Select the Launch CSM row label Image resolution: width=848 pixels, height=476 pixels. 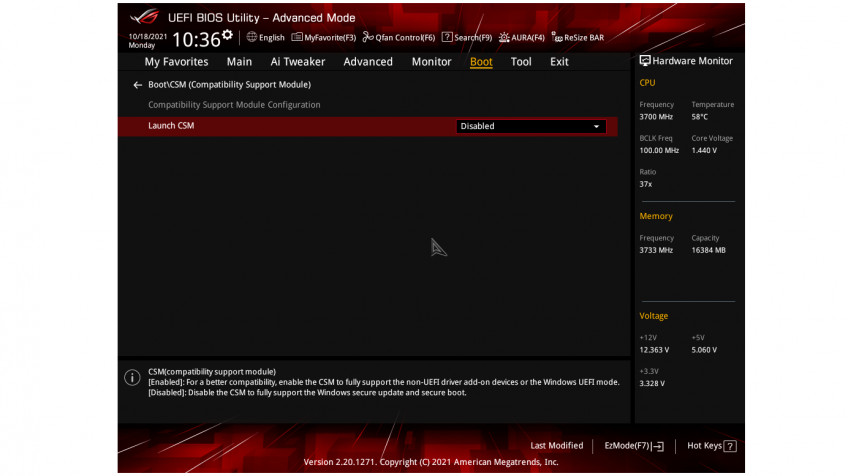(x=171, y=125)
